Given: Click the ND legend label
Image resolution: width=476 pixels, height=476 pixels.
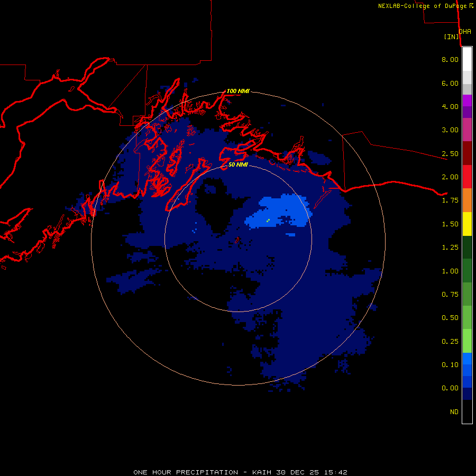Looking at the screenshot, I should (454, 412).
